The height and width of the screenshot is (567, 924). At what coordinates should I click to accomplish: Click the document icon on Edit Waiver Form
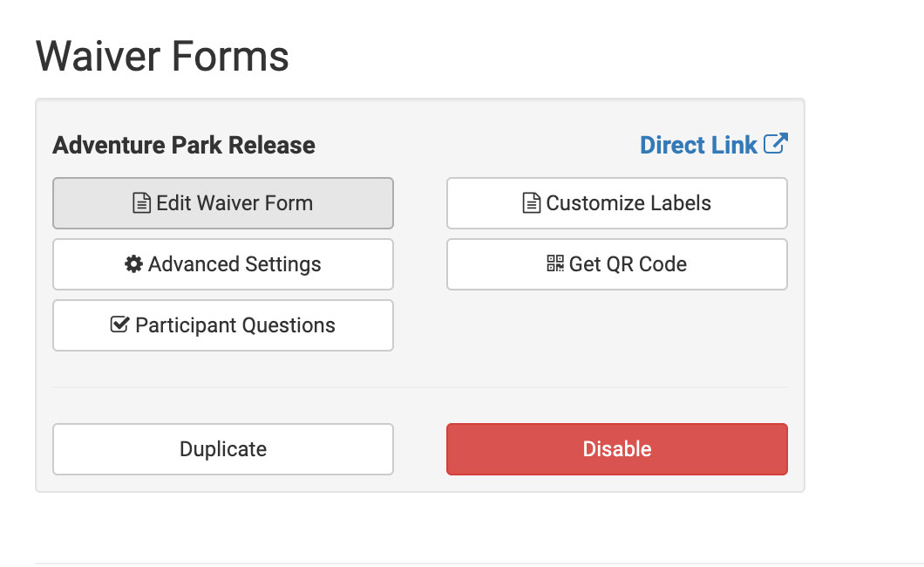coord(141,203)
